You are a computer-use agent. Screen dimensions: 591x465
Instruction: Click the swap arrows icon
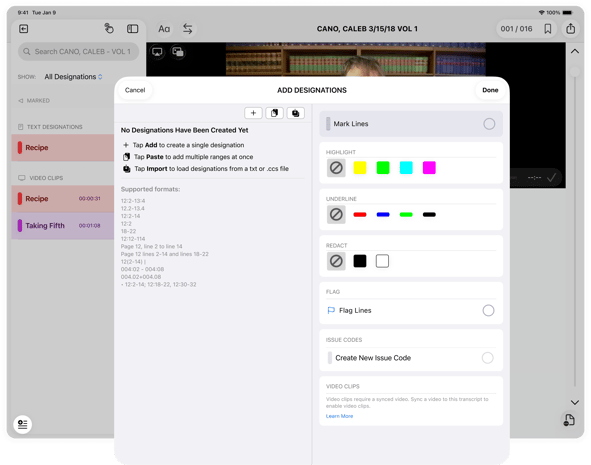(x=188, y=29)
